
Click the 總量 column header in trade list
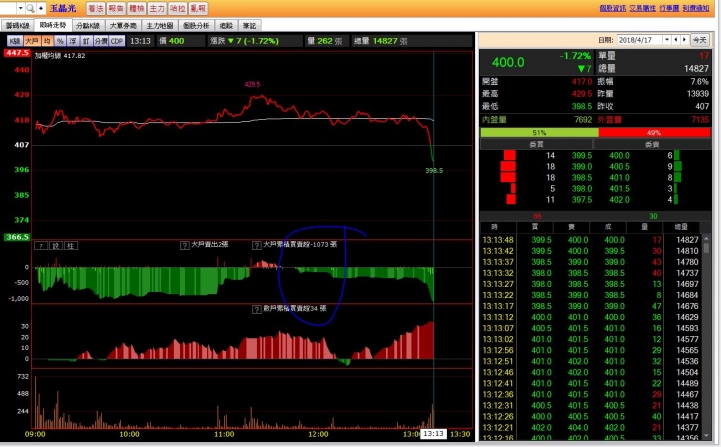coord(681,227)
